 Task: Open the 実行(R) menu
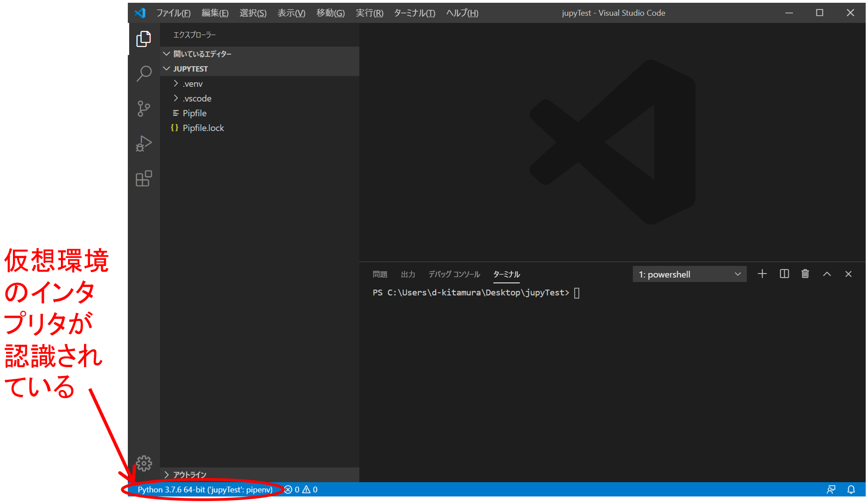370,13
